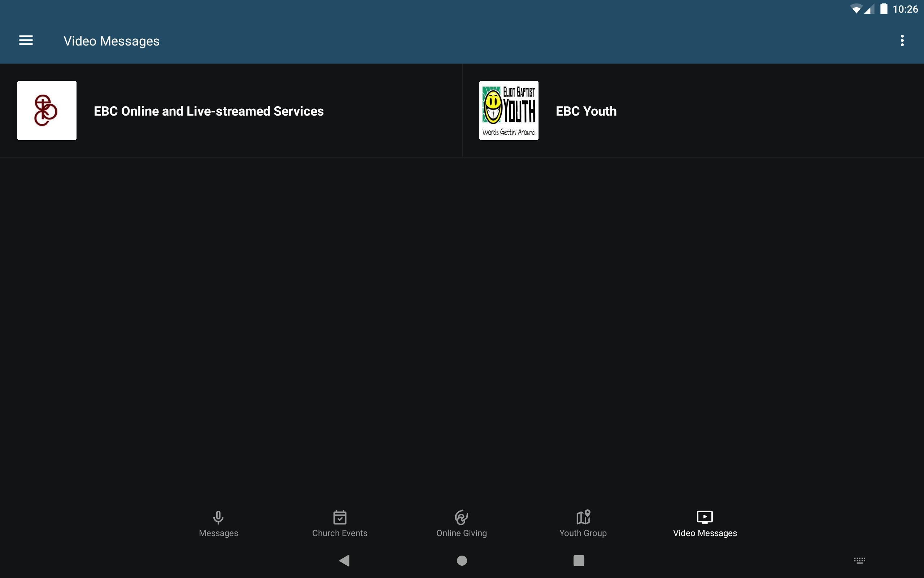The height and width of the screenshot is (578, 924).
Task: Tap the Android recent apps button
Action: click(579, 560)
